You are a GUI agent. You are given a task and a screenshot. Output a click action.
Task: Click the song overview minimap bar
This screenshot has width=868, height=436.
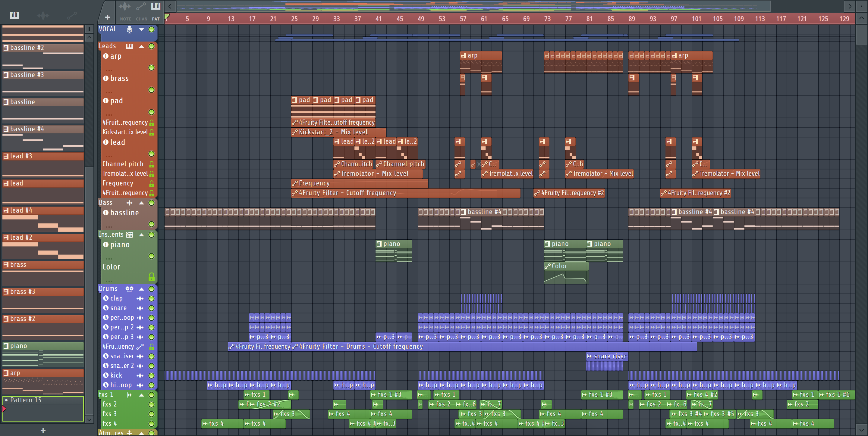coord(473,6)
